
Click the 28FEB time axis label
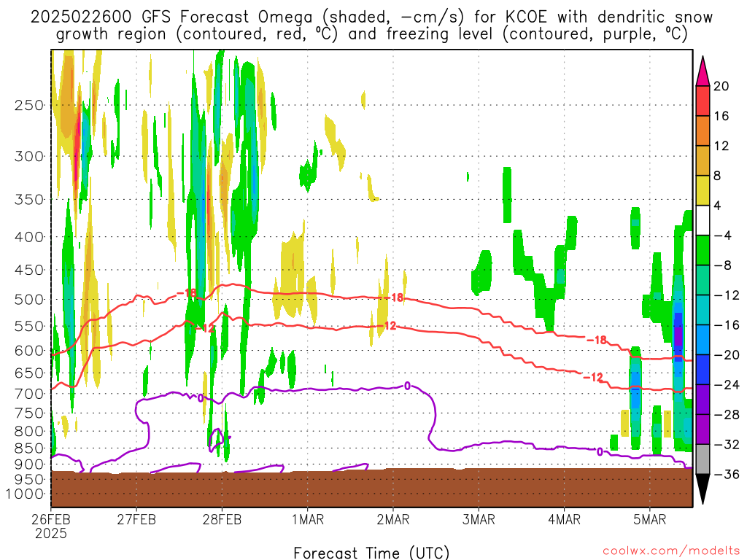(222, 519)
